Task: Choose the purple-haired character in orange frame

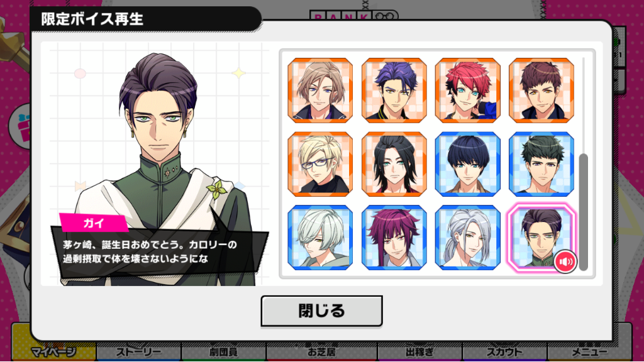Action: (394, 90)
